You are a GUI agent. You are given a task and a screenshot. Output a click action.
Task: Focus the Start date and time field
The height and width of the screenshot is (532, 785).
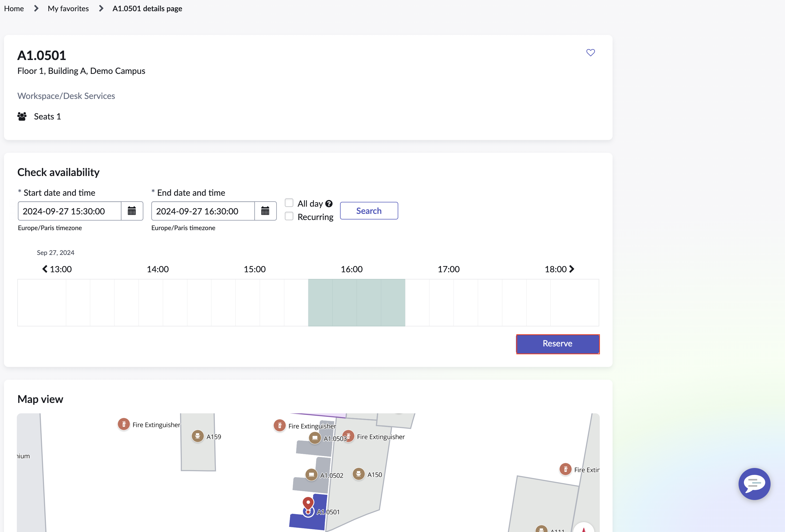click(x=70, y=211)
